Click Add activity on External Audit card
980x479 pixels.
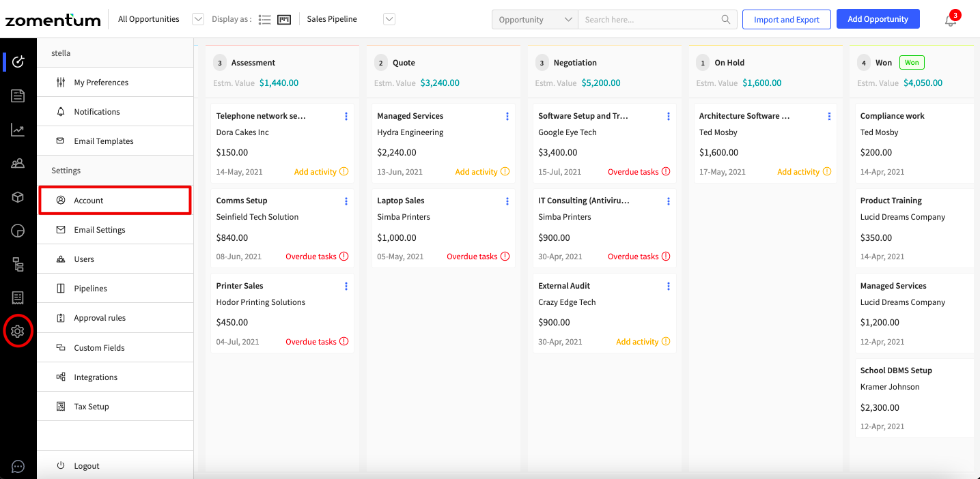click(x=643, y=342)
